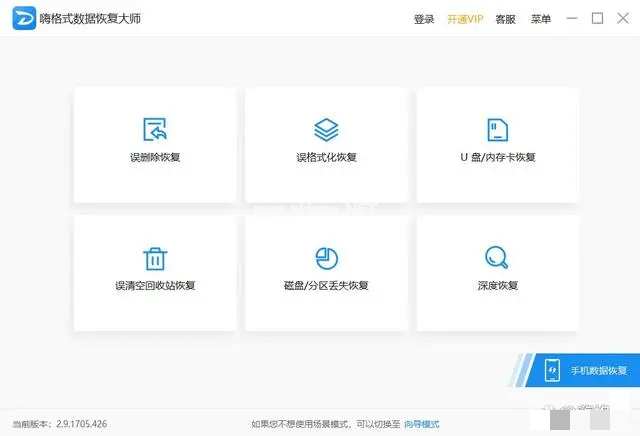Image resolution: width=640 pixels, height=436 pixels.
Task: Click the 深度恢复 text label
Action: pos(497,286)
